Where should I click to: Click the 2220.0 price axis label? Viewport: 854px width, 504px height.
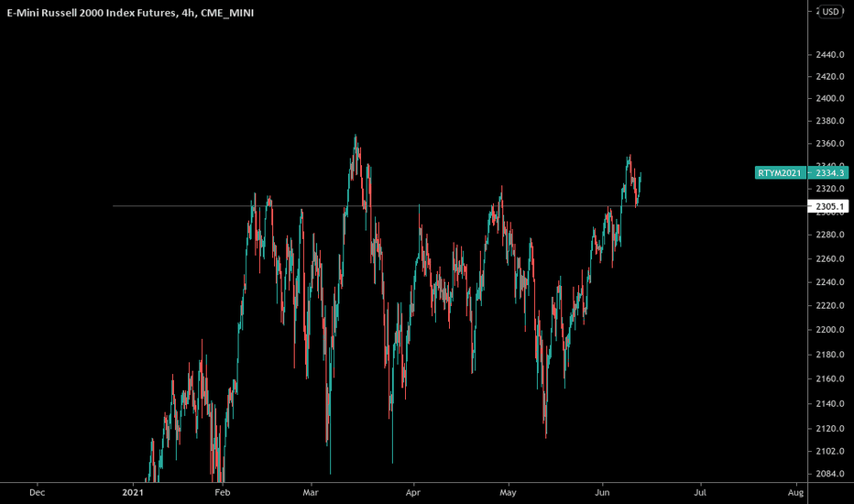[829, 306]
